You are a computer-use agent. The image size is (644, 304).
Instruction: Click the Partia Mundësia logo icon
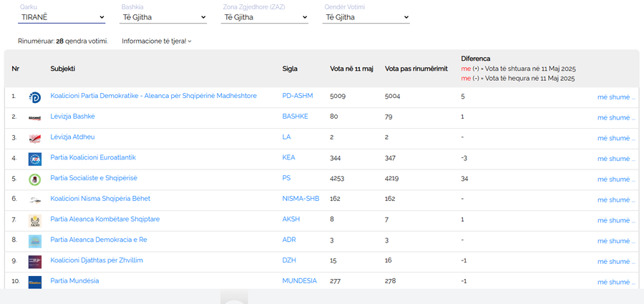pos(35,283)
